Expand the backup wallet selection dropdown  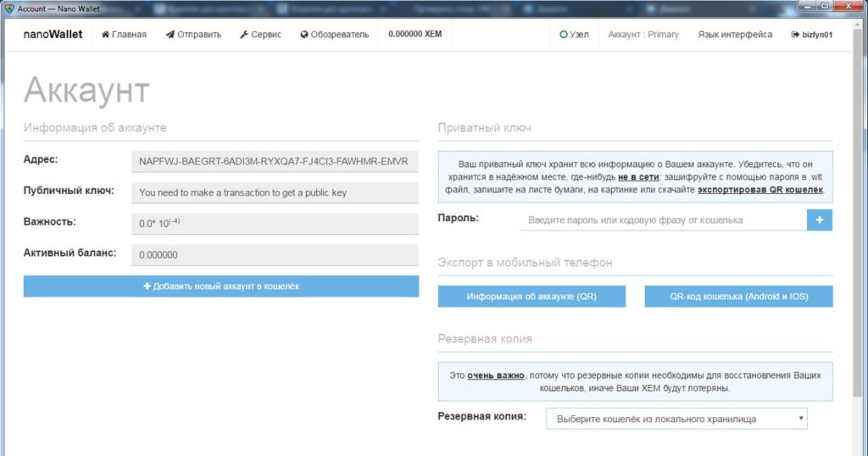click(676, 419)
